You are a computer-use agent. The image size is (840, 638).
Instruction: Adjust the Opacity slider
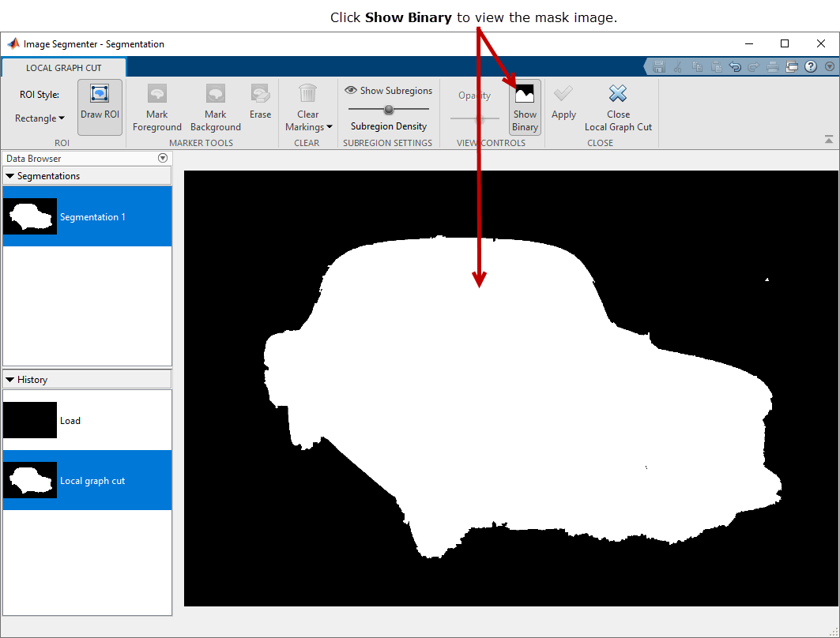point(475,118)
